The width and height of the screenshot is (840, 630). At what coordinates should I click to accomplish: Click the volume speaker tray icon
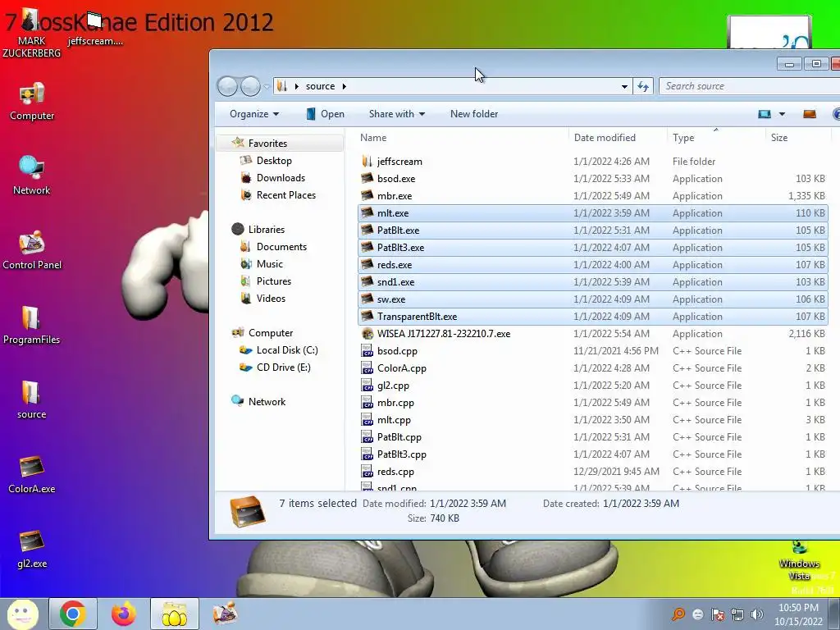tap(757, 614)
